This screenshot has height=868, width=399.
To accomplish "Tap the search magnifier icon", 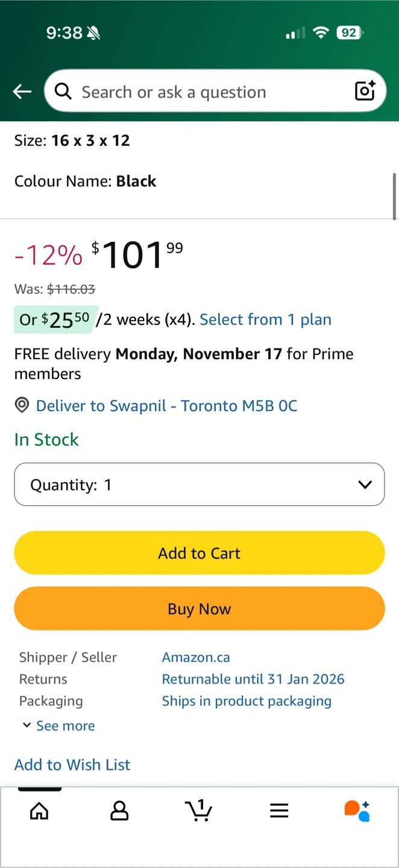I will pos(63,92).
